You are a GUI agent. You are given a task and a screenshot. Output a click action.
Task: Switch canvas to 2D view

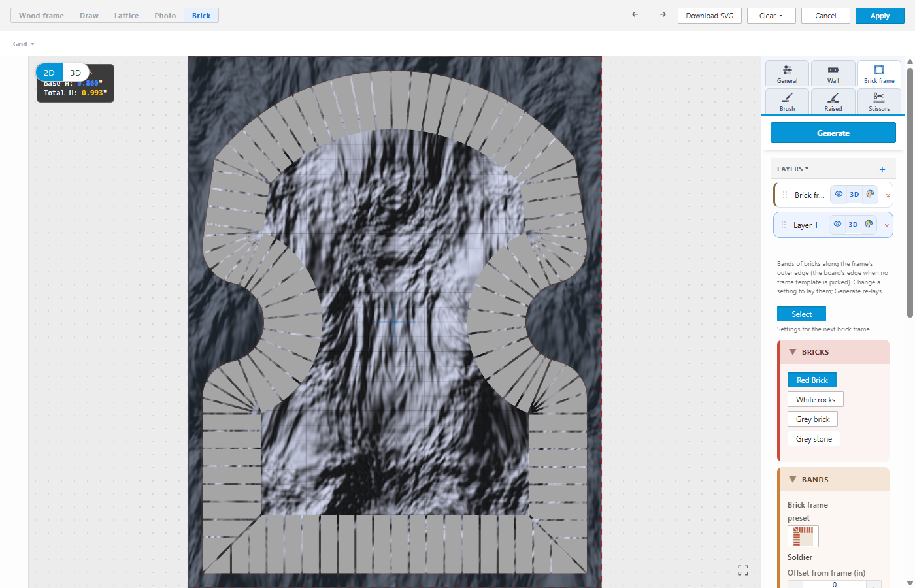(49, 73)
